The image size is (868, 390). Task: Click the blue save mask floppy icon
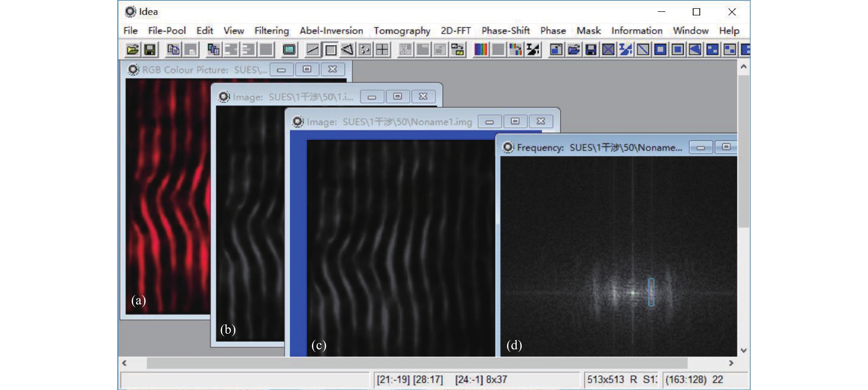point(591,50)
